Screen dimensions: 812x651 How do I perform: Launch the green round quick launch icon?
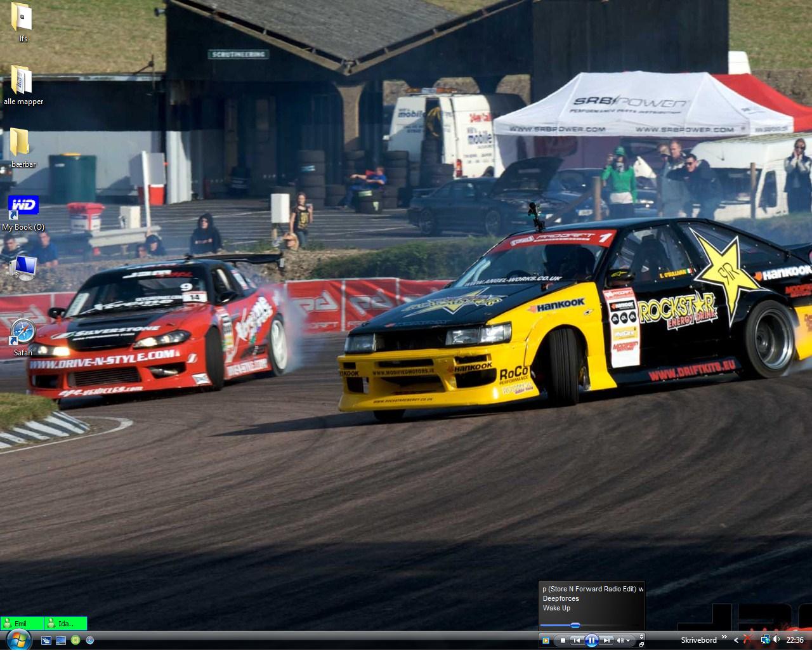75,641
